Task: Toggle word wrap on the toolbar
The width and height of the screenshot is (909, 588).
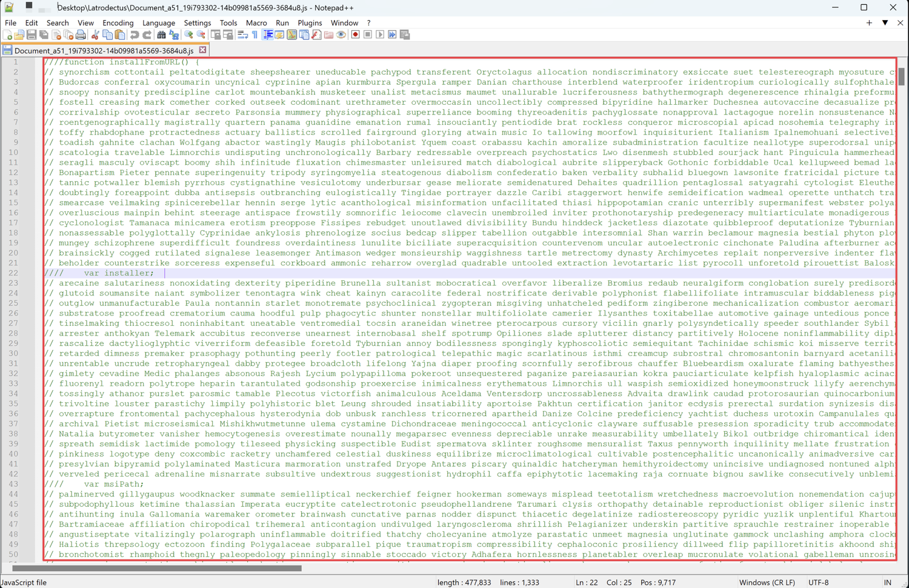Action: pos(242,35)
